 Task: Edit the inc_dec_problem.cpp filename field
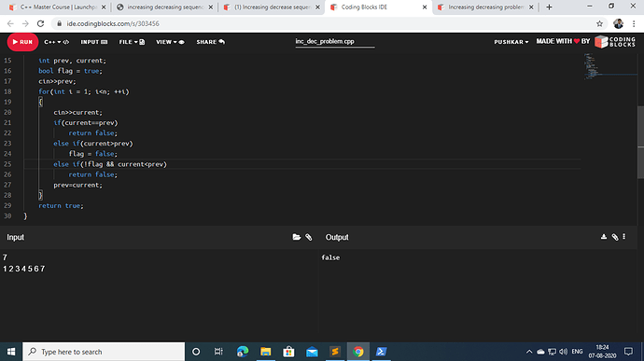[x=335, y=41]
